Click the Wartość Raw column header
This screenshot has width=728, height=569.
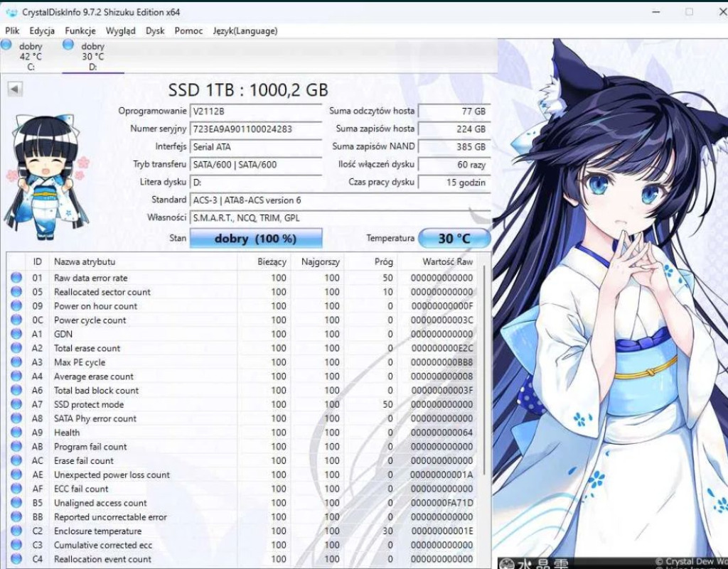coord(437,261)
